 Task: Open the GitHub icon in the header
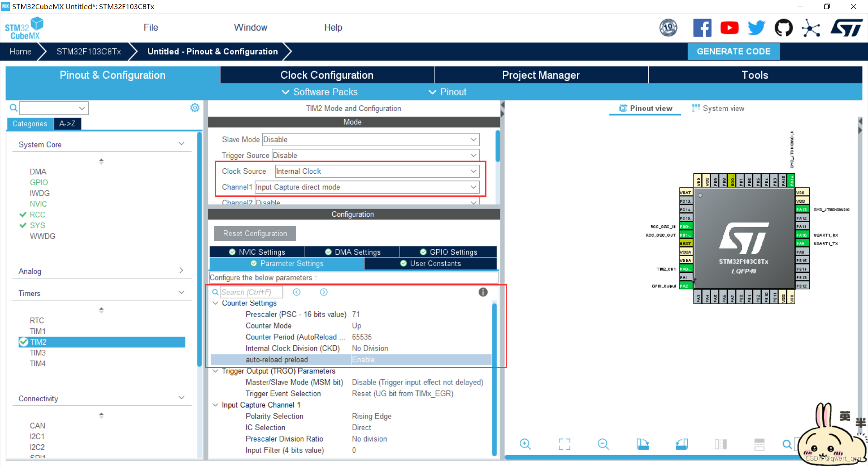coord(783,28)
